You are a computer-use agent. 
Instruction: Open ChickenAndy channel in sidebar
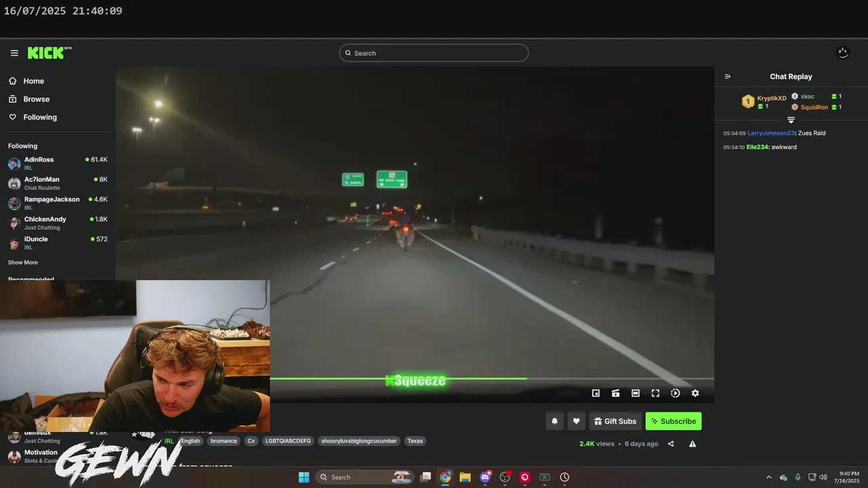point(58,223)
